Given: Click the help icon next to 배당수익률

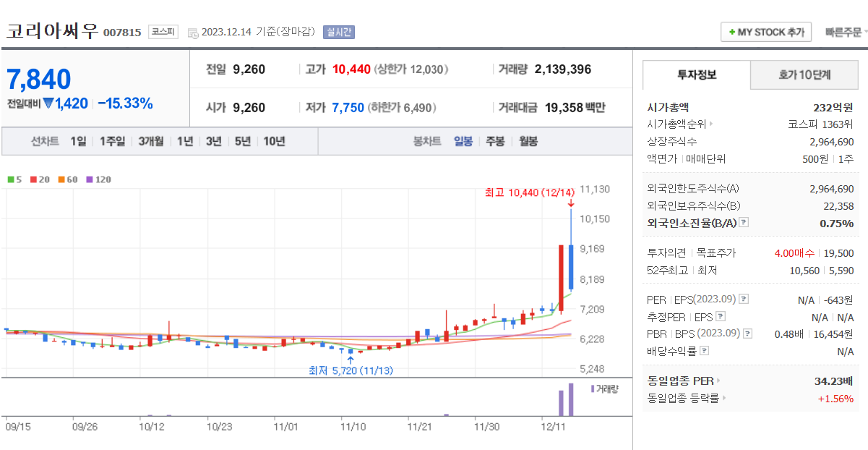Looking at the screenshot, I should (x=705, y=351).
